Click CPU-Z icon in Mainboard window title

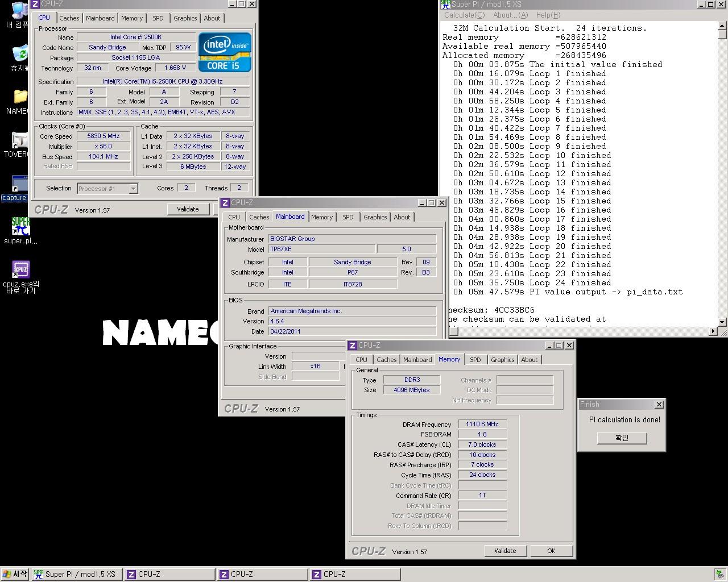point(225,202)
